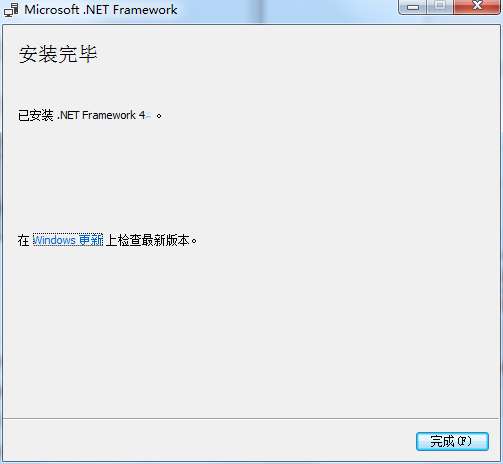Finish setup with the 完成(F) button

[452, 441]
